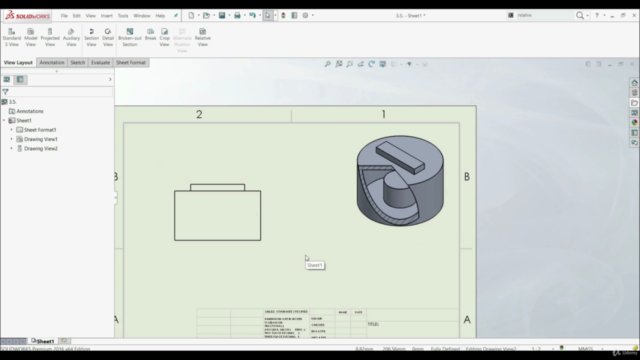Open the Window menu
The image size is (640, 360).
(142, 16)
